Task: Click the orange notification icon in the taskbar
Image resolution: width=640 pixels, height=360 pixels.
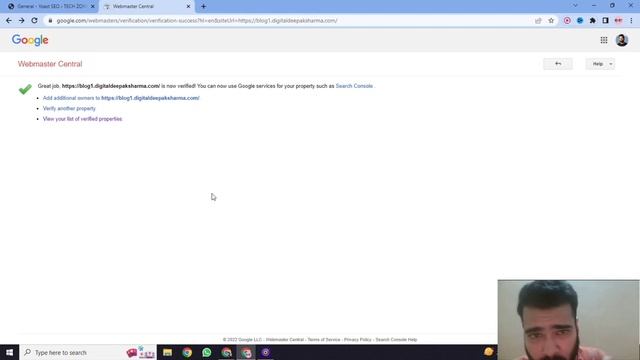Action: pyautogui.click(x=488, y=352)
